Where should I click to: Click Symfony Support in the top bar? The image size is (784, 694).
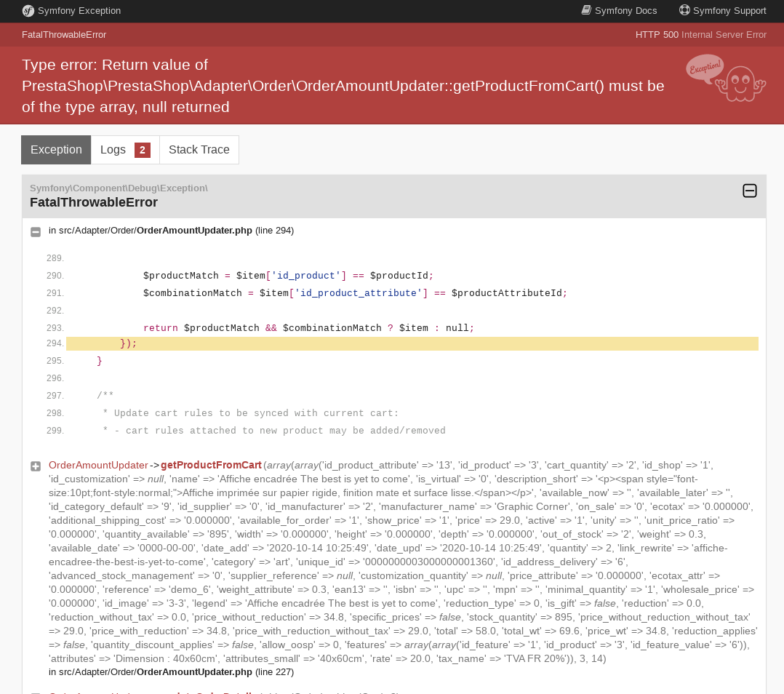click(x=729, y=11)
